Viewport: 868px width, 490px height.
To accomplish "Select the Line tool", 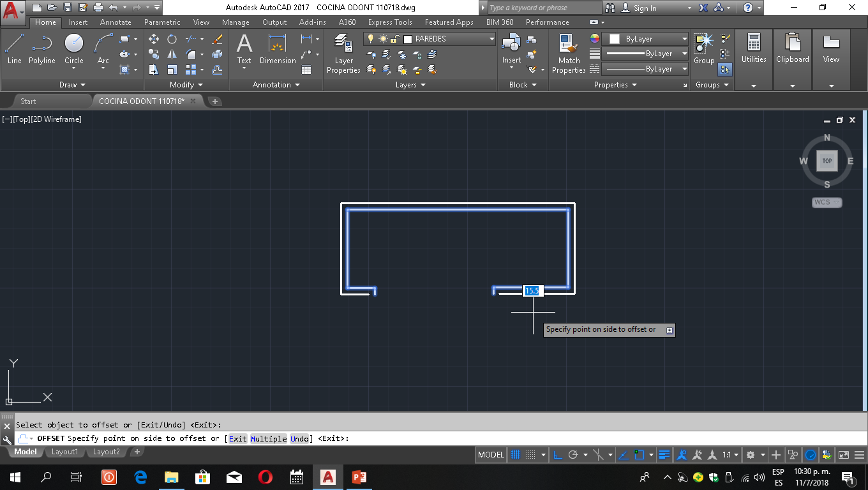I will 14,49.
